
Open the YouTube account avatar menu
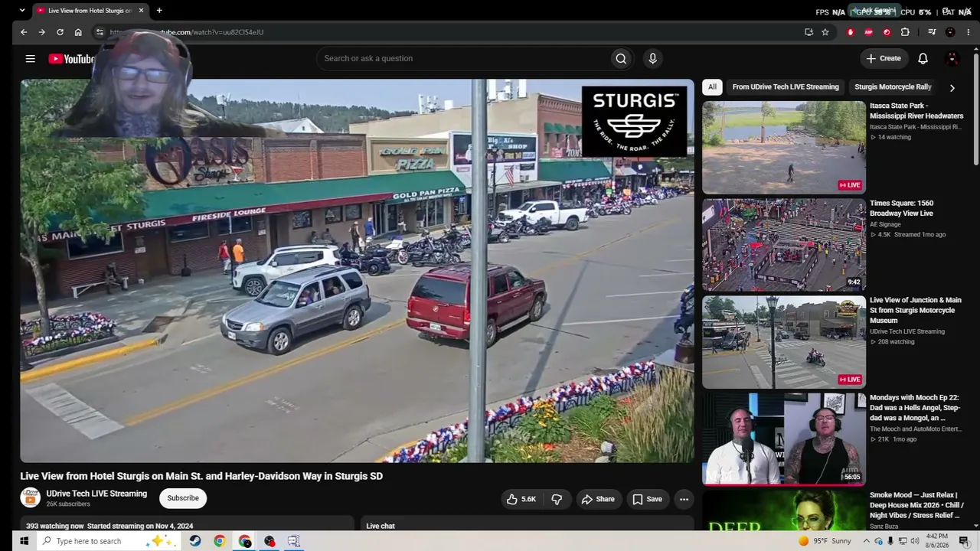point(952,58)
